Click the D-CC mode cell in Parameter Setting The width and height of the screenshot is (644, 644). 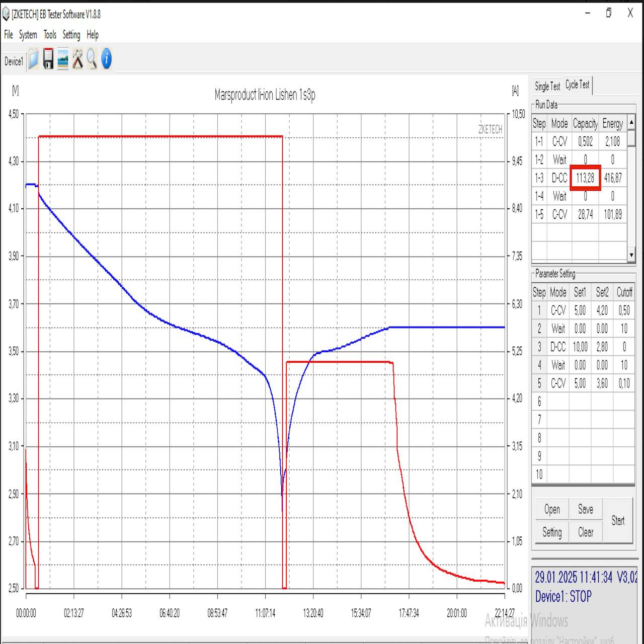pyautogui.click(x=558, y=347)
